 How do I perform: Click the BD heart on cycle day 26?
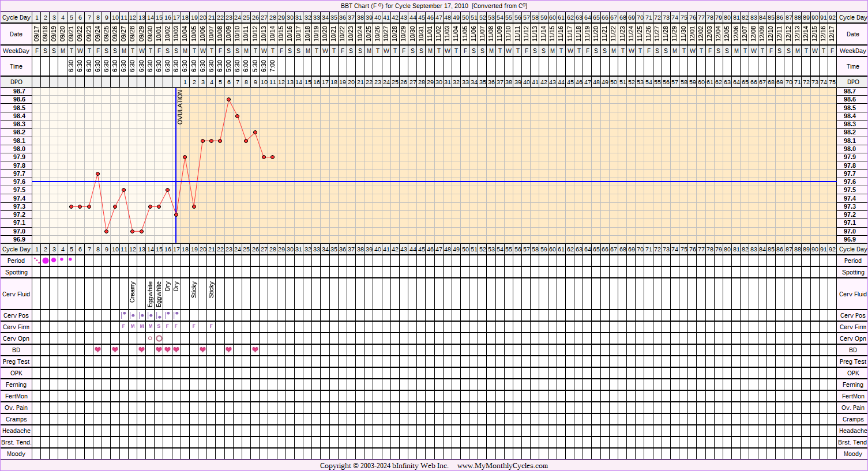click(x=255, y=350)
